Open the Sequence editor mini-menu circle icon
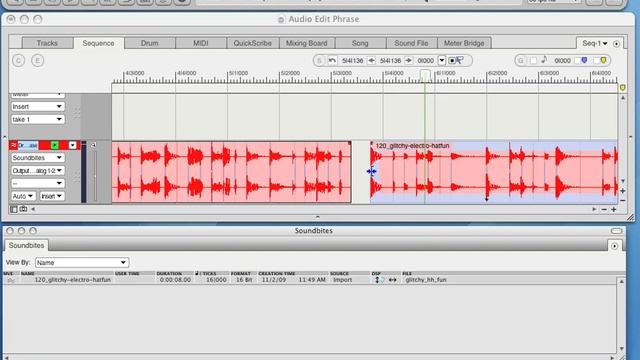 pos(616,44)
